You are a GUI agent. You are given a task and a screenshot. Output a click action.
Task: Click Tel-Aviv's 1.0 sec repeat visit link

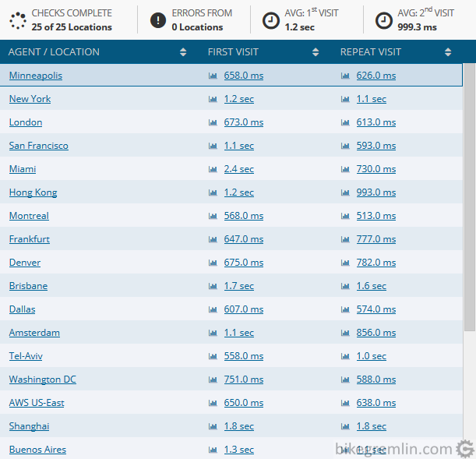pyautogui.click(x=372, y=356)
